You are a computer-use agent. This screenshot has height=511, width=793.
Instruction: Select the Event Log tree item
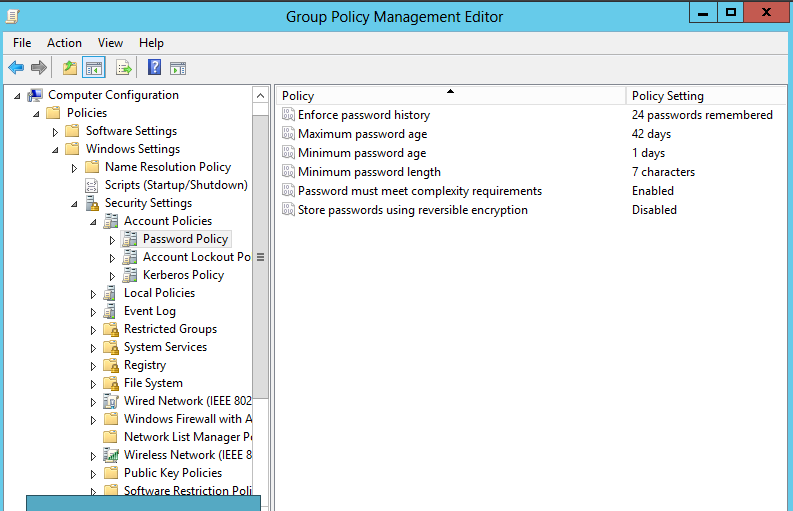150,311
